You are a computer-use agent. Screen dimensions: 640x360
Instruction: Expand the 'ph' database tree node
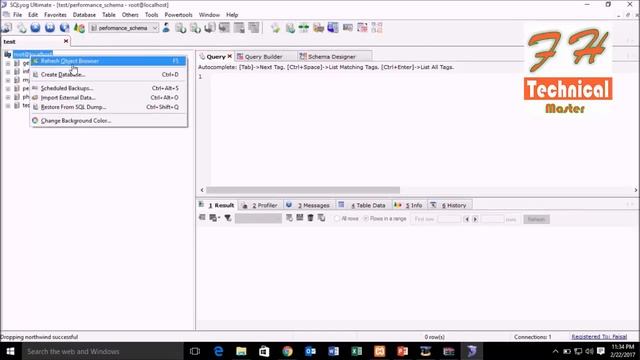(8, 97)
